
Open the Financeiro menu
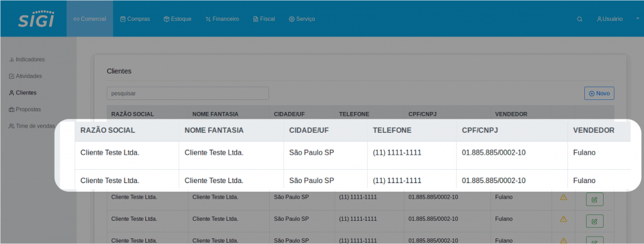pyautogui.click(x=222, y=19)
